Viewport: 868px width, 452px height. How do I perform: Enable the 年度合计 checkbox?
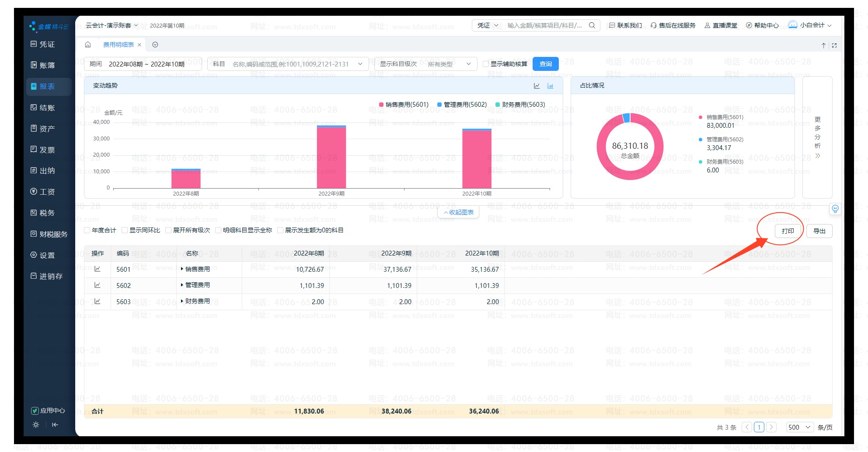coord(87,230)
